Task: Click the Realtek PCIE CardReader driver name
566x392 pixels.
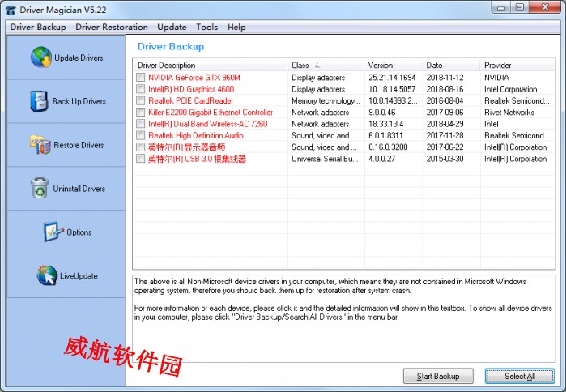Action: 190,100
